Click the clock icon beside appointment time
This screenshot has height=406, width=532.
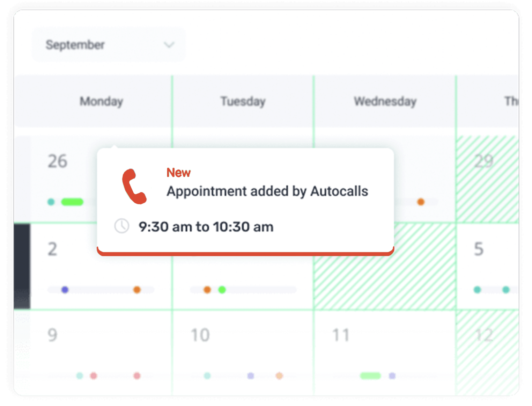[x=121, y=226]
